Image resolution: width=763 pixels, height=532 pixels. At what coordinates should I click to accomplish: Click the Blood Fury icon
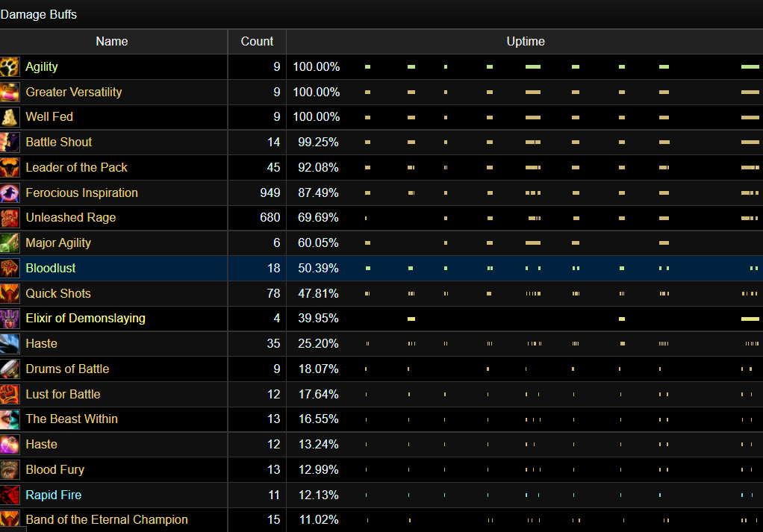[10, 470]
